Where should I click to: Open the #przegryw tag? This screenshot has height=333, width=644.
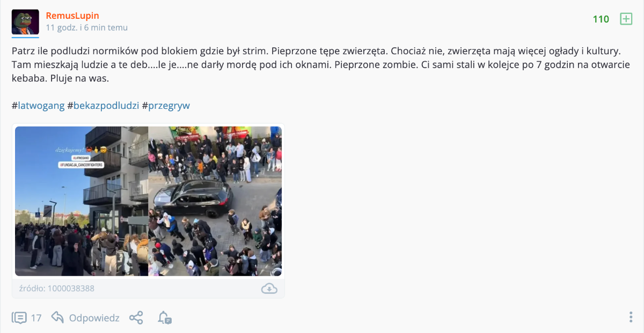(166, 106)
